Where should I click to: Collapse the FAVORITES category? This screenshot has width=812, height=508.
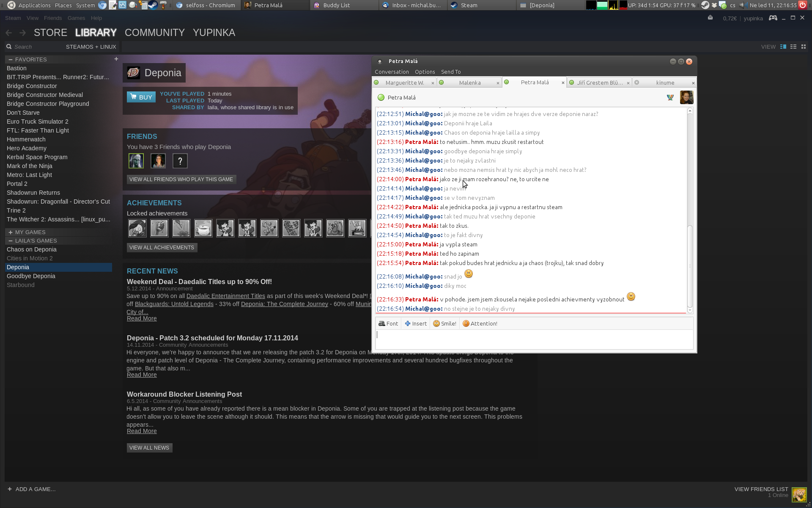[x=11, y=60]
